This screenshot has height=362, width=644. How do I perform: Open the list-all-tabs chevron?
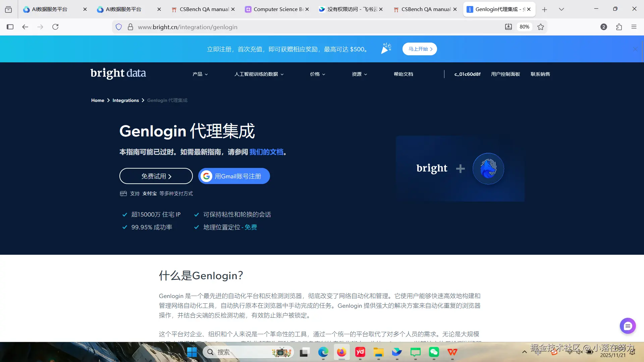561,9
